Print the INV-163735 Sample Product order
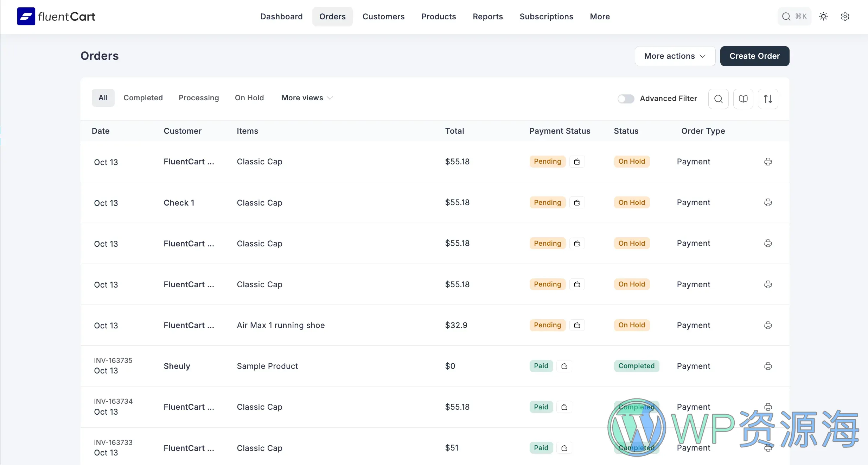This screenshot has width=868, height=465. (768, 366)
